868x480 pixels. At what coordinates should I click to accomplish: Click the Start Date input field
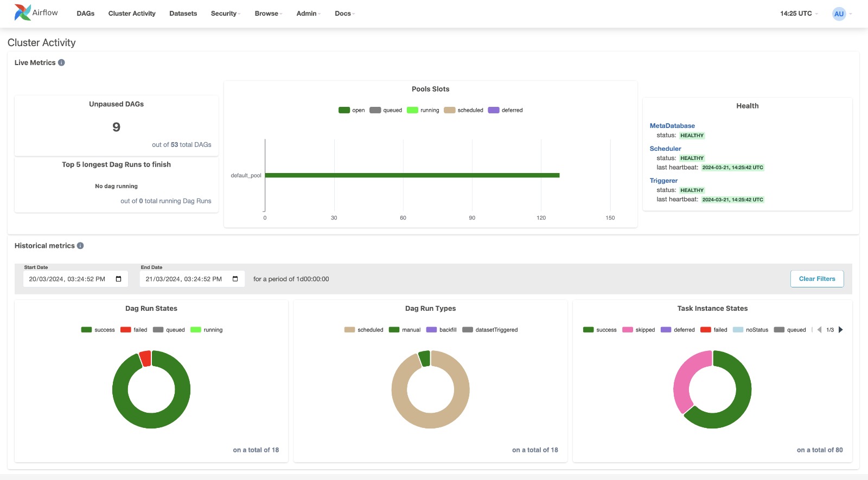68,279
